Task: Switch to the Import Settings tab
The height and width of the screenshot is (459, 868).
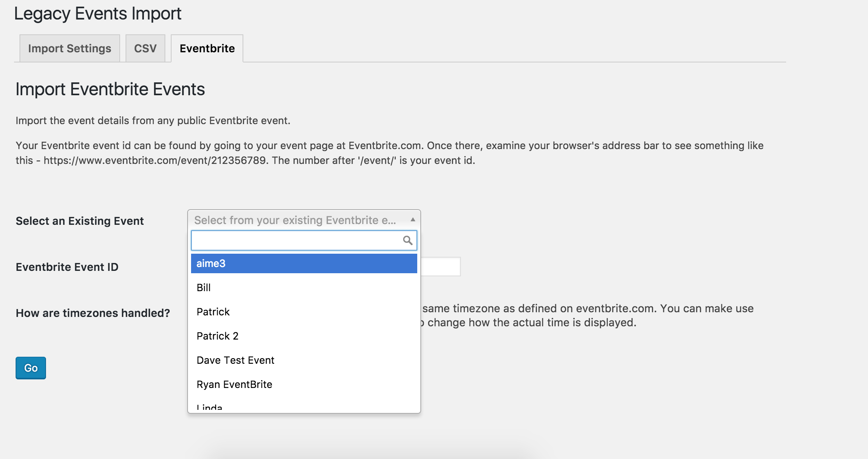Action: (70, 48)
